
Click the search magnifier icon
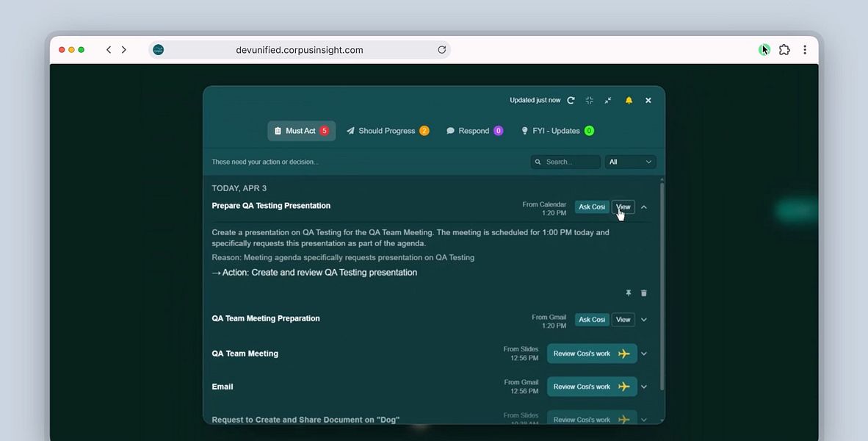click(x=538, y=162)
